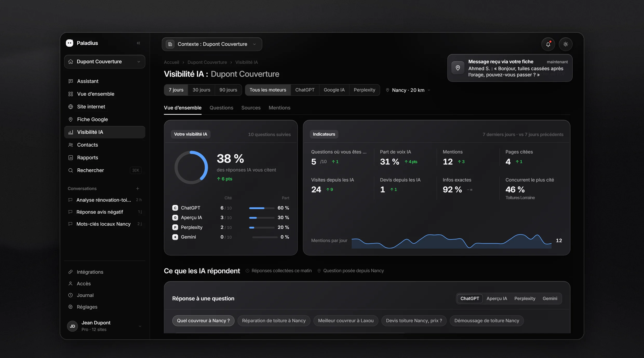Click the Perplexity engine icon in list
644x358 pixels.
(x=175, y=227)
